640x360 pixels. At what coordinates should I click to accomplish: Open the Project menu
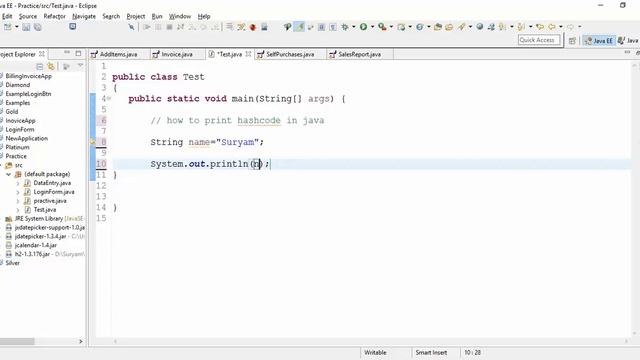point(136,16)
